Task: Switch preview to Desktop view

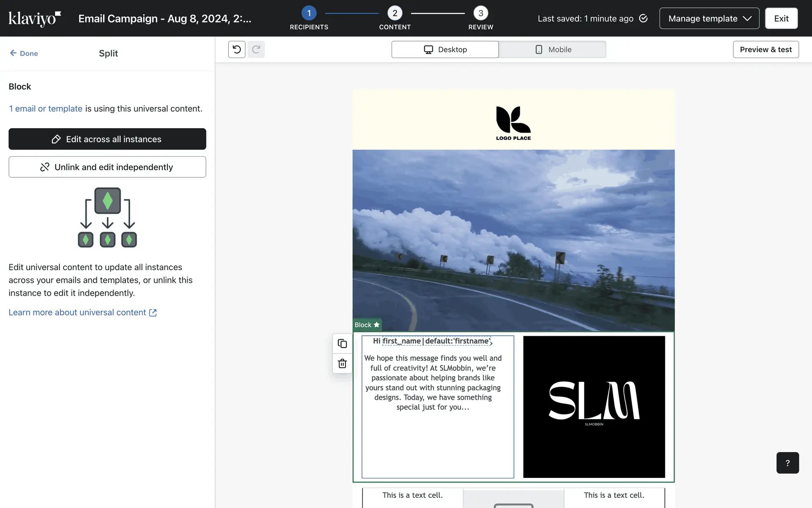Action: coord(445,50)
